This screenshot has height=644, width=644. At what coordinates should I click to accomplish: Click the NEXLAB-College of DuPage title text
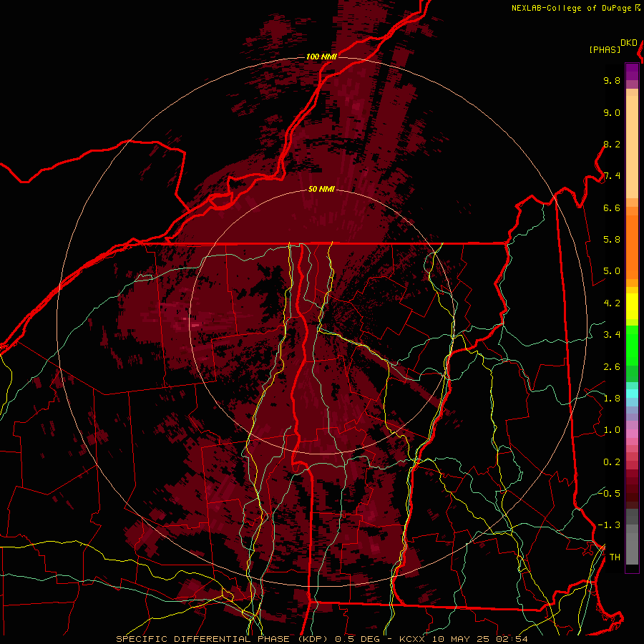571,8
